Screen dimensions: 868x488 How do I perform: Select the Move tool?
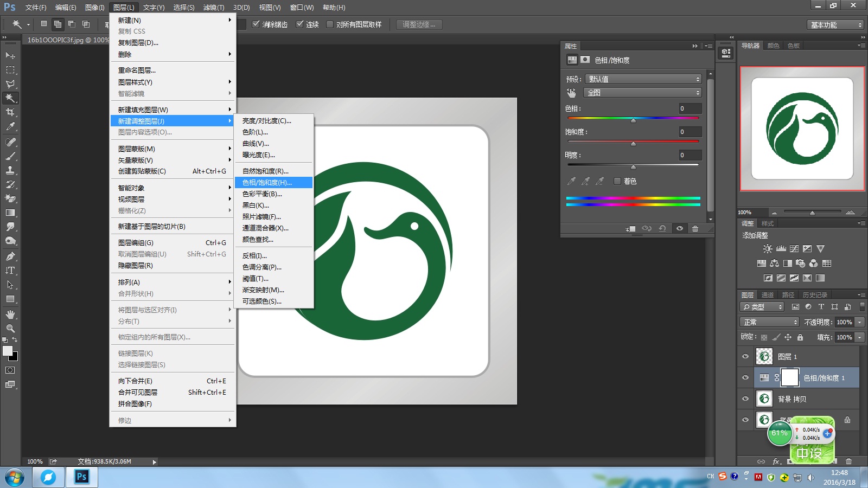pyautogui.click(x=10, y=55)
